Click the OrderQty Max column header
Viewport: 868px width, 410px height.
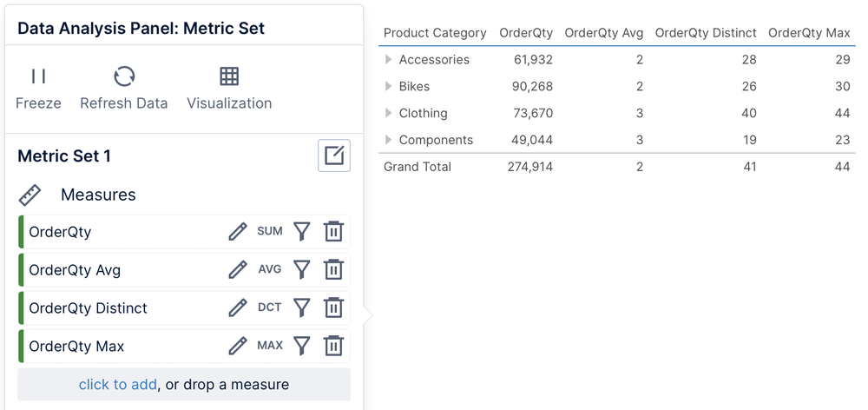click(809, 33)
